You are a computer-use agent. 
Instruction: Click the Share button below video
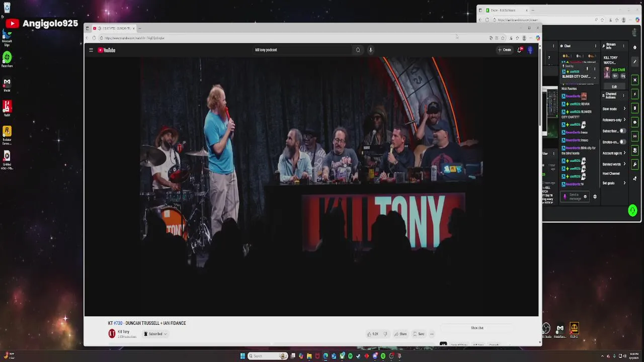(x=400, y=334)
